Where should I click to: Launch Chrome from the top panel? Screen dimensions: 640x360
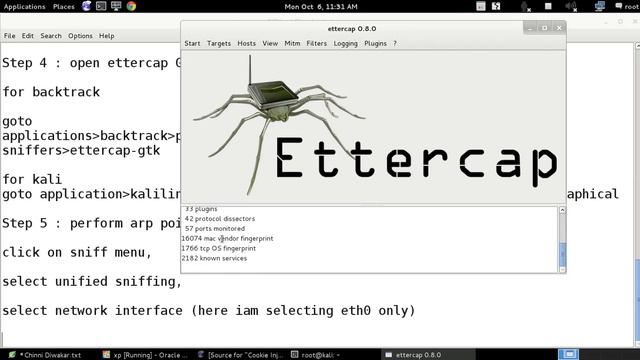[131, 6]
